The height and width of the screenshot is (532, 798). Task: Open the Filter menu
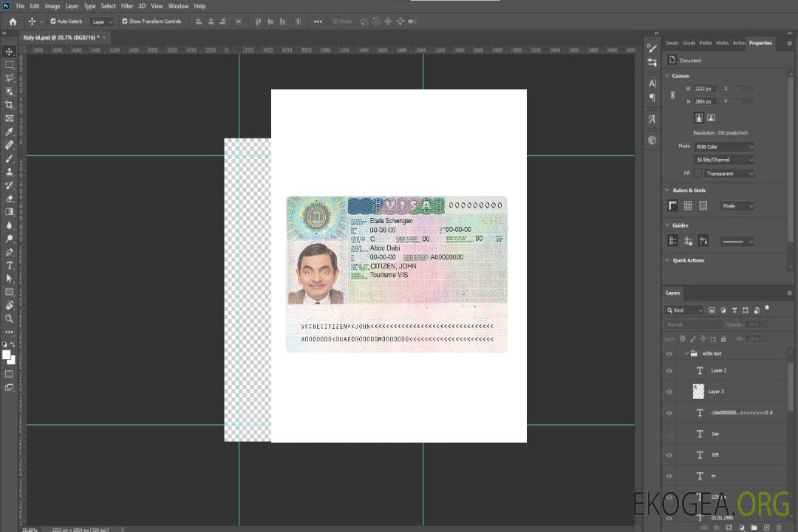[127, 6]
